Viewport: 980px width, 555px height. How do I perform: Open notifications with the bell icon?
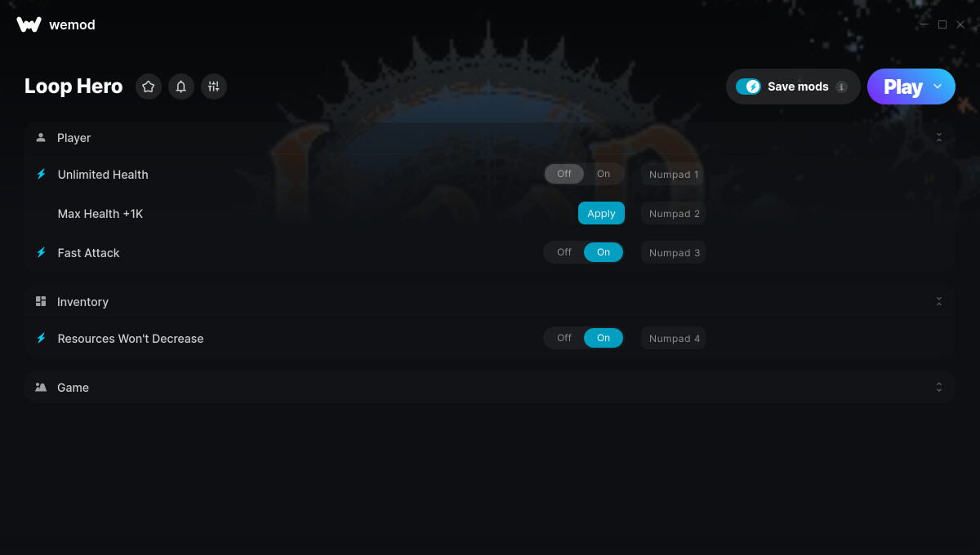pos(181,87)
